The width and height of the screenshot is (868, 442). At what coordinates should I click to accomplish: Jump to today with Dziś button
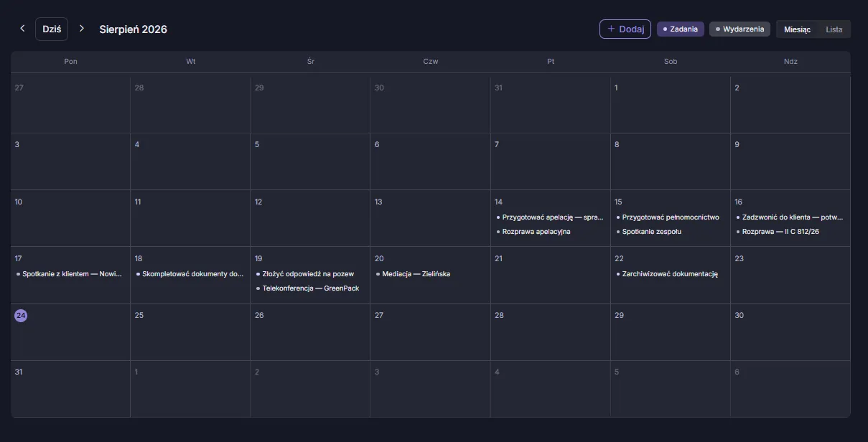[x=52, y=29]
